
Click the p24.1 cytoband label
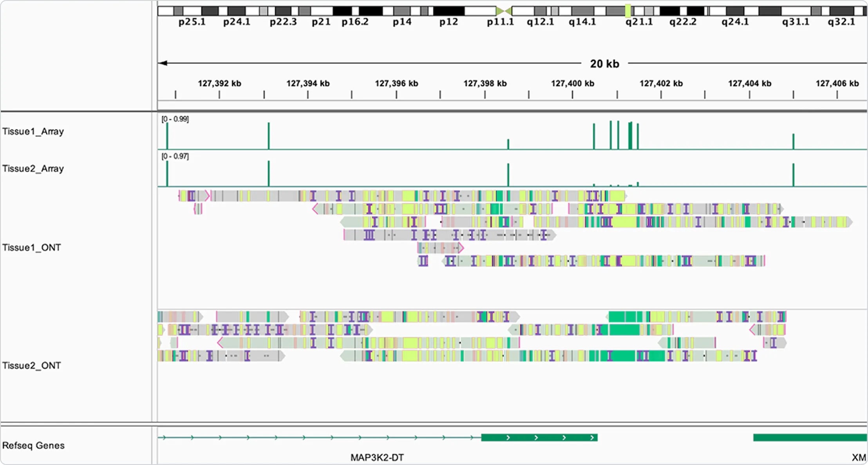237,22
